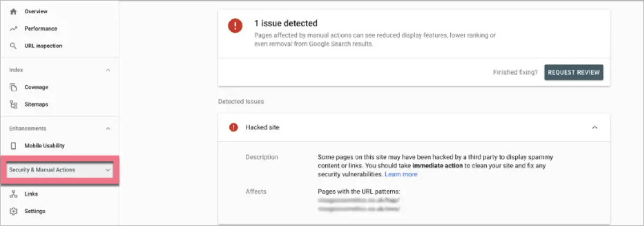Click the Sitemaps icon
This screenshot has width=644, height=226.
click(x=13, y=105)
